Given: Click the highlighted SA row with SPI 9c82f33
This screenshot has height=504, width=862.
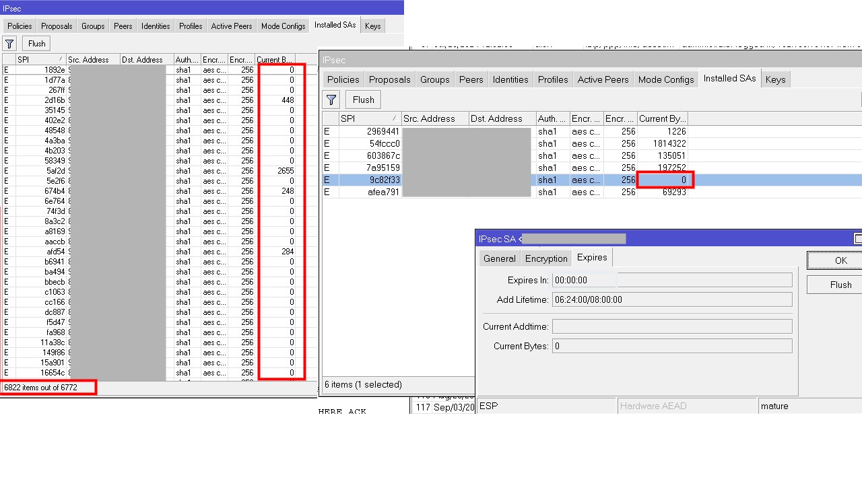Looking at the screenshot, I should pos(592,180).
